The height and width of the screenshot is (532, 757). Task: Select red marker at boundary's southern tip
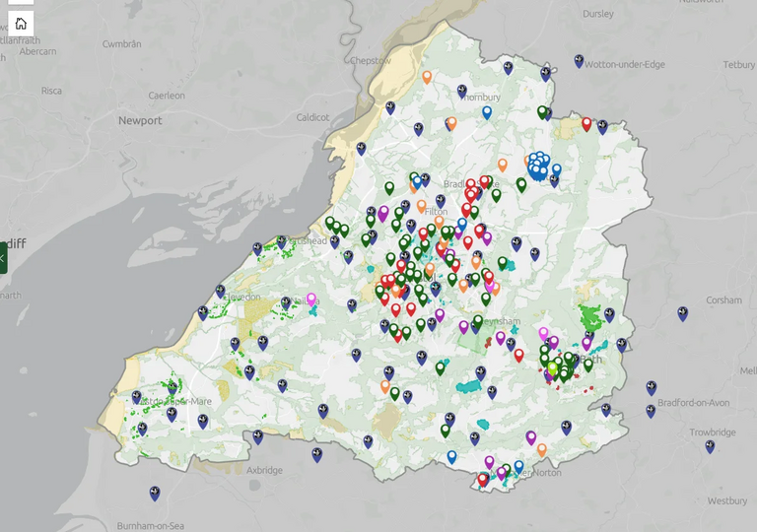482,480
